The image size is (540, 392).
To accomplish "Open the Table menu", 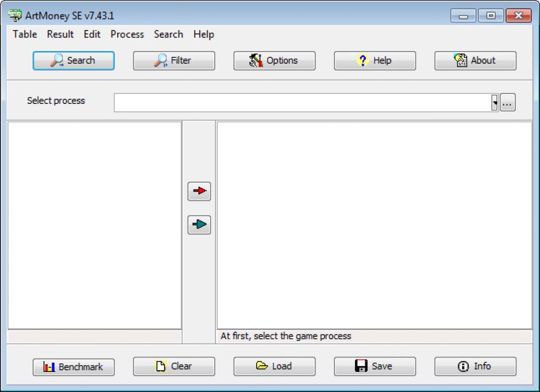I will coord(25,34).
